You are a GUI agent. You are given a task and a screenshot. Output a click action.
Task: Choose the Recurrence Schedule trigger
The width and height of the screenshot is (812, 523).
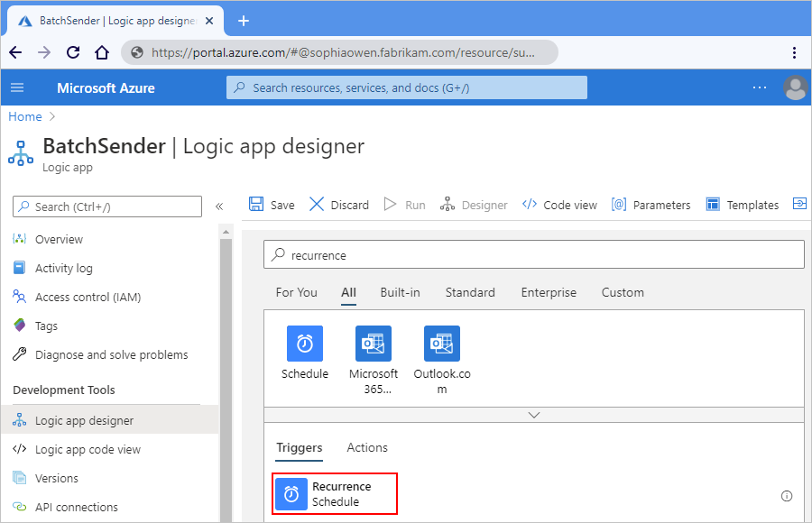[335, 494]
